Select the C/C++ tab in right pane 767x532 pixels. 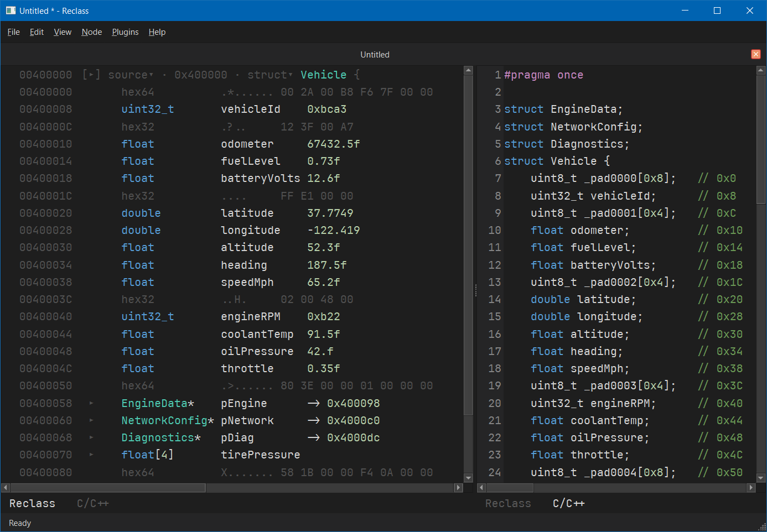tap(569, 503)
